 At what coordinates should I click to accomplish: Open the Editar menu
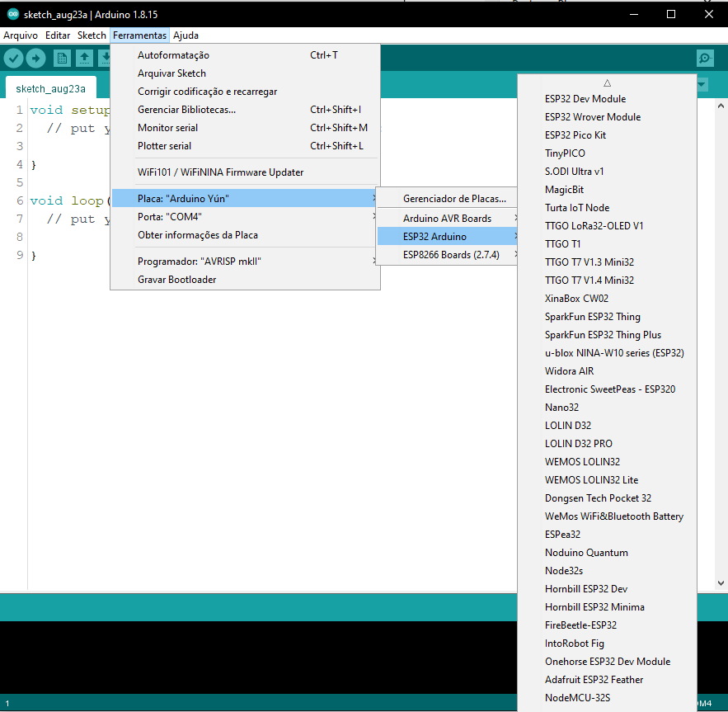pyautogui.click(x=58, y=35)
